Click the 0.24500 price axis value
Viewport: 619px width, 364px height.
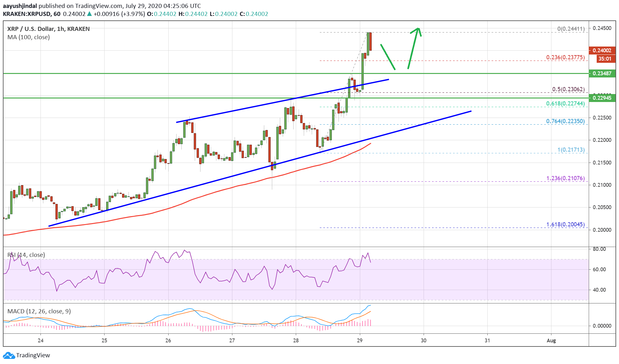pos(602,28)
